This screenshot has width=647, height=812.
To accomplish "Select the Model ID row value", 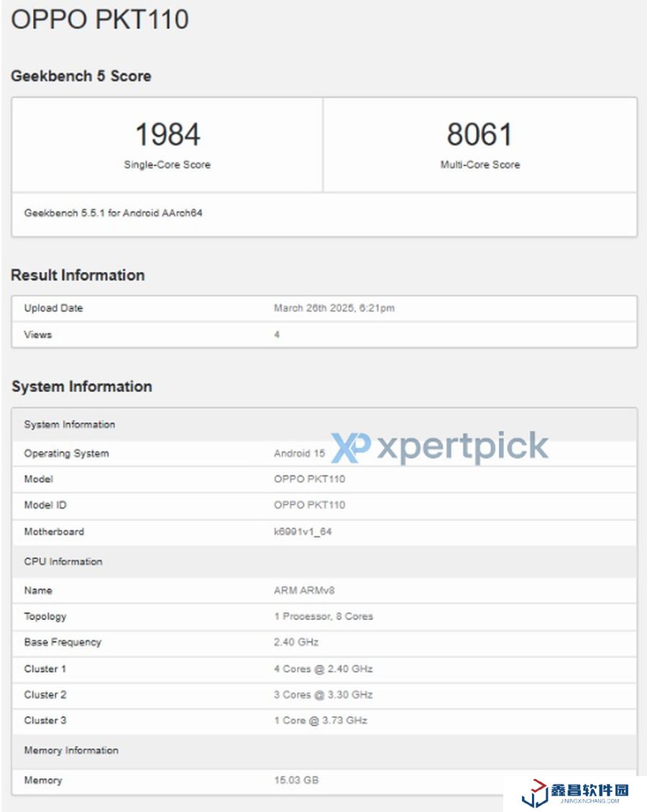I will (309, 505).
